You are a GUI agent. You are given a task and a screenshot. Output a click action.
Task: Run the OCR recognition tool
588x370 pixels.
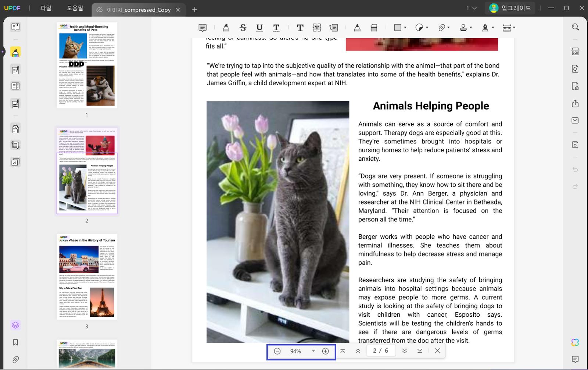tap(576, 51)
